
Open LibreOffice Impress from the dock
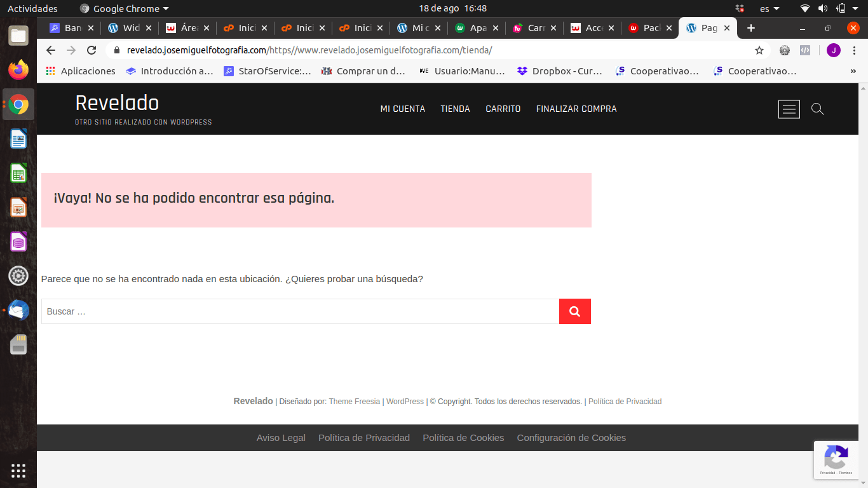(18, 207)
